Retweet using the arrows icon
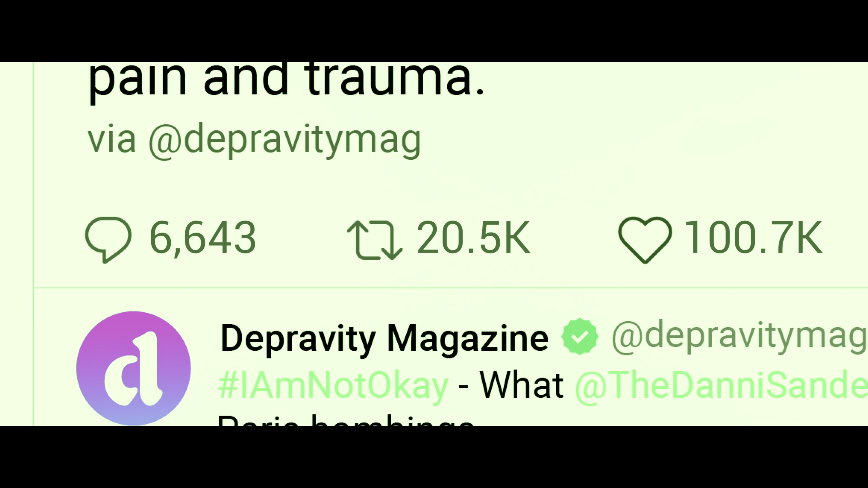Image resolution: width=868 pixels, height=488 pixels. [x=375, y=240]
